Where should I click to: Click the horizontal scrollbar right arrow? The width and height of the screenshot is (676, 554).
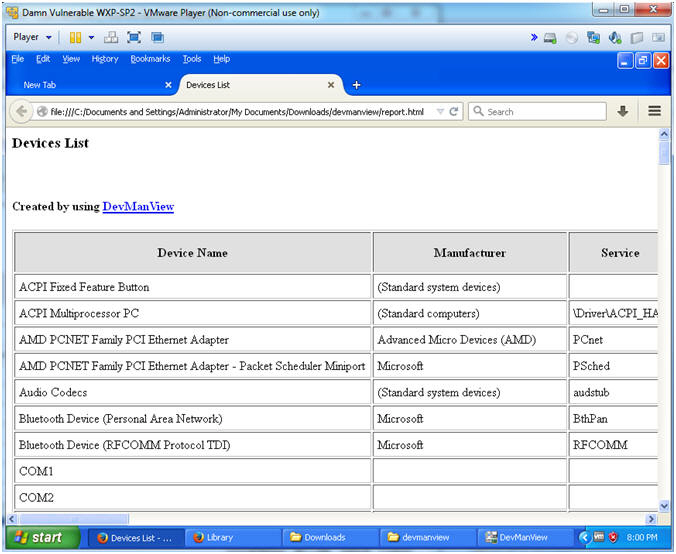tap(651, 519)
